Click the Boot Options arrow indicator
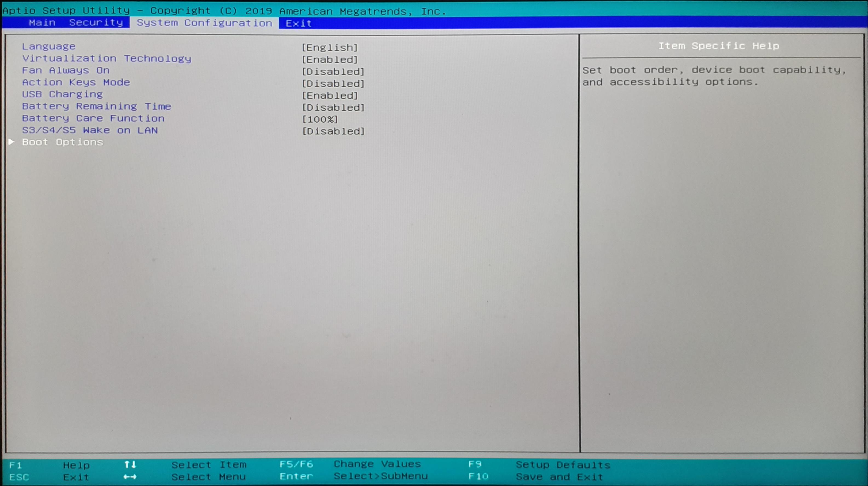The image size is (868, 486). (x=11, y=142)
